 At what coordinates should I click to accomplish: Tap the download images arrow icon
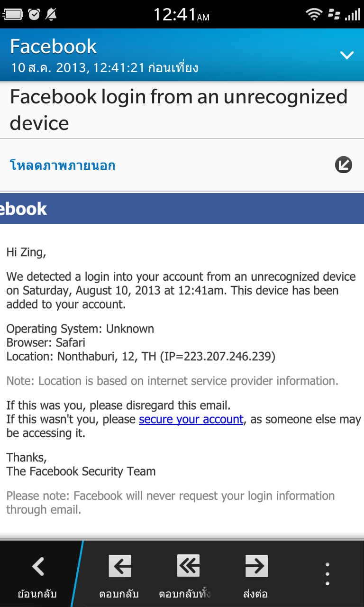coord(344,165)
